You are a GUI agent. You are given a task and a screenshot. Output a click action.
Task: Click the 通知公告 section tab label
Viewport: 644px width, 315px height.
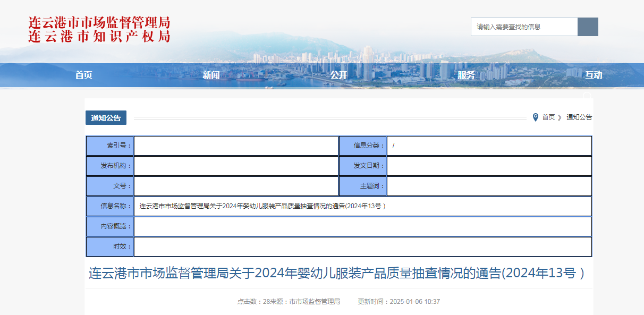pos(106,118)
